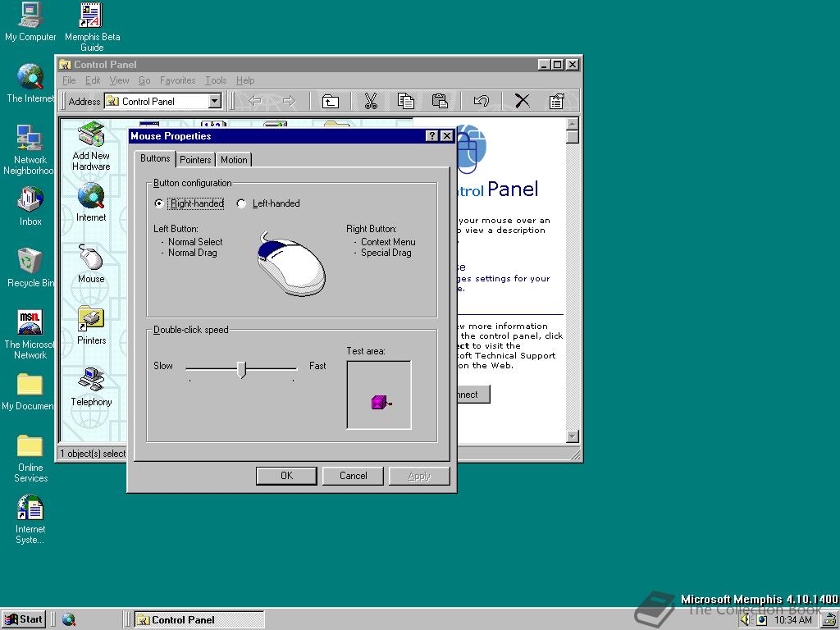Image resolution: width=840 pixels, height=630 pixels.
Task: Click the Delete X toolbar icon
Action: pyautogui.click(x=522, y=101)
